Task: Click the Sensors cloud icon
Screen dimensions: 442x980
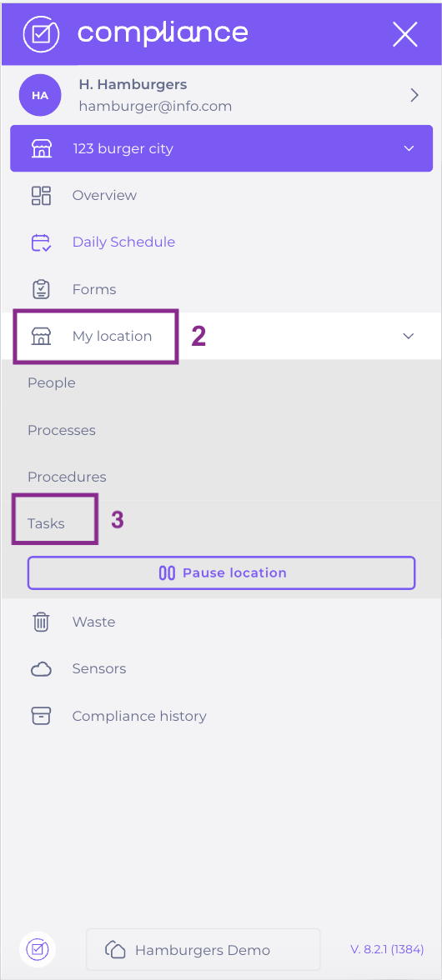Action: [41, 668]
